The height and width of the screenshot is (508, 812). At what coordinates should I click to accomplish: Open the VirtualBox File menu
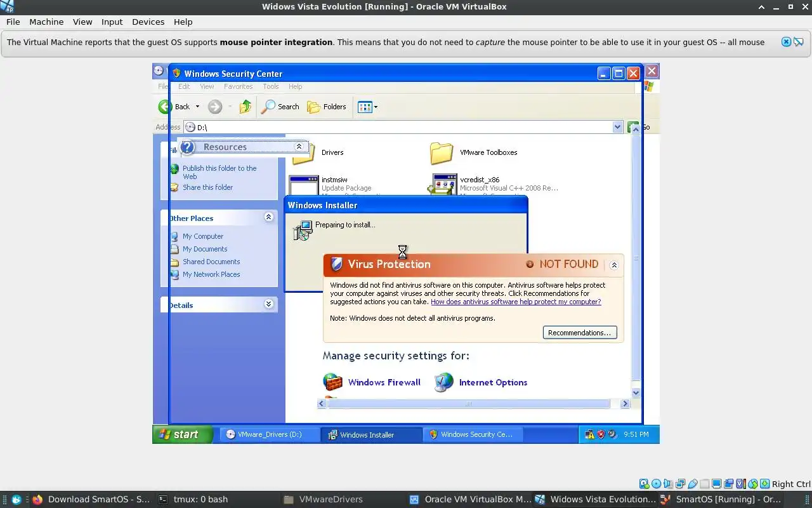(13, 22)
